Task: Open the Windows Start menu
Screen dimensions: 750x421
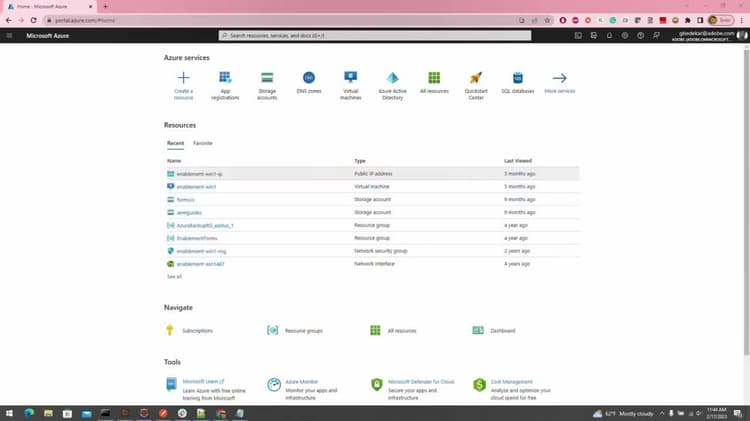Action: [9, 413]
